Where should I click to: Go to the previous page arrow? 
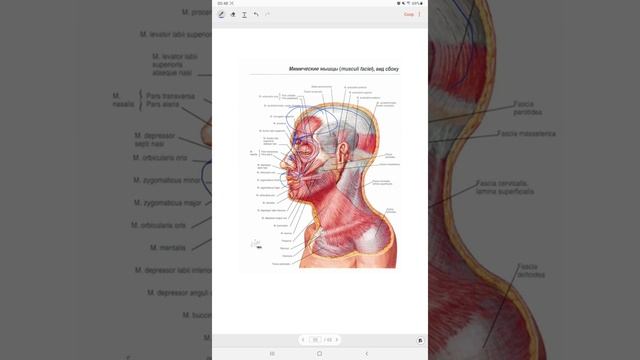click(x=303, y=340)
